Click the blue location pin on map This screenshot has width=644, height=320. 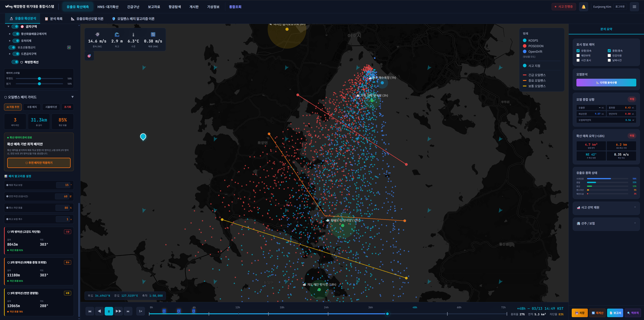coord(143,136)
